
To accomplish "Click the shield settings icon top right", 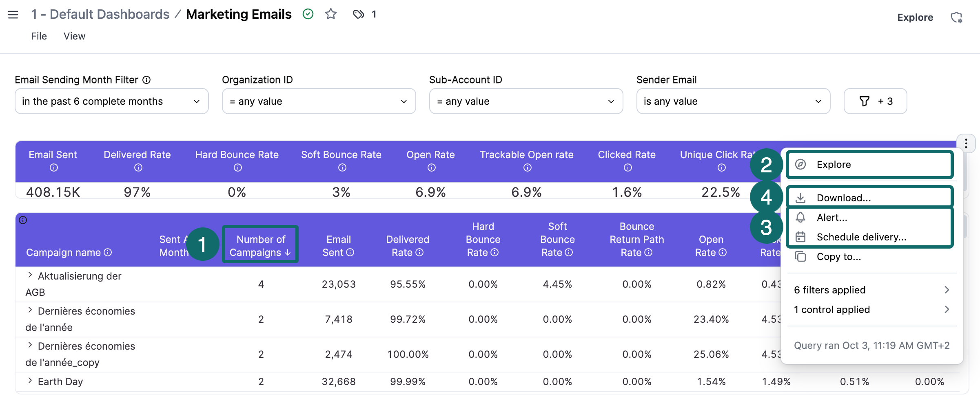I will coord(956,18).
